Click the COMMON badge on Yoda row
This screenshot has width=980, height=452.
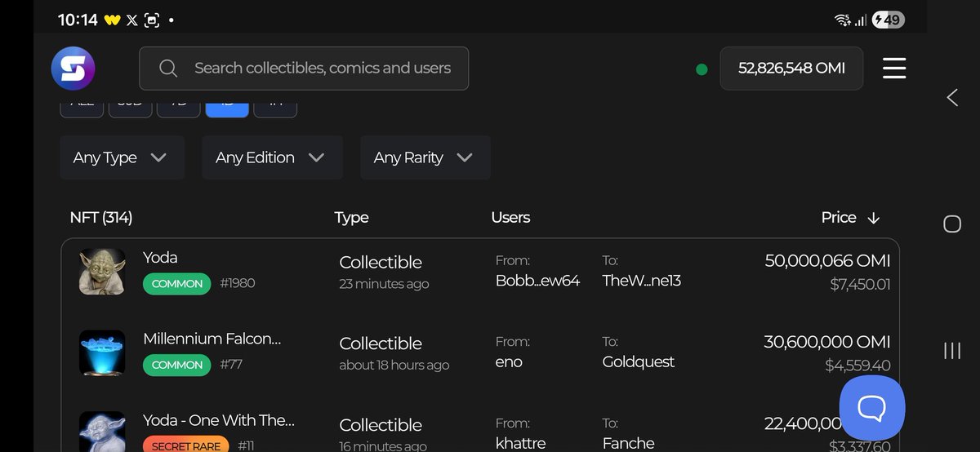pyautogui.click(x=177, y=284)
